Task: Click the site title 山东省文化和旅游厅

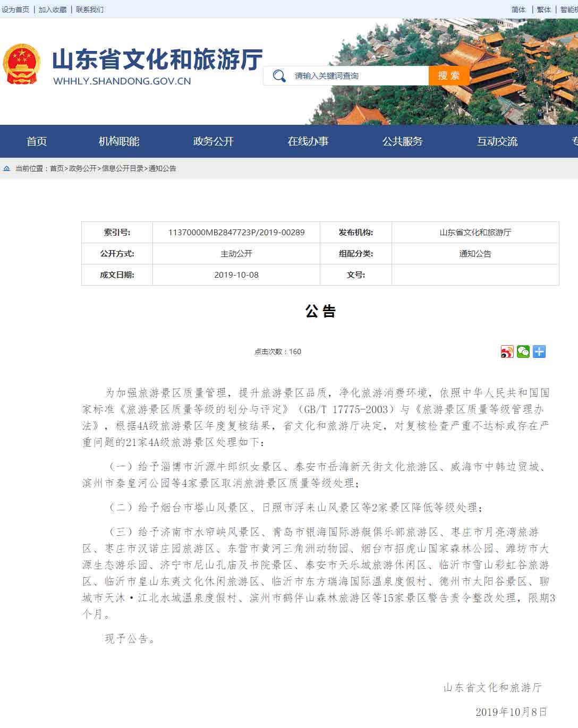Action: [x=157, y=59]
